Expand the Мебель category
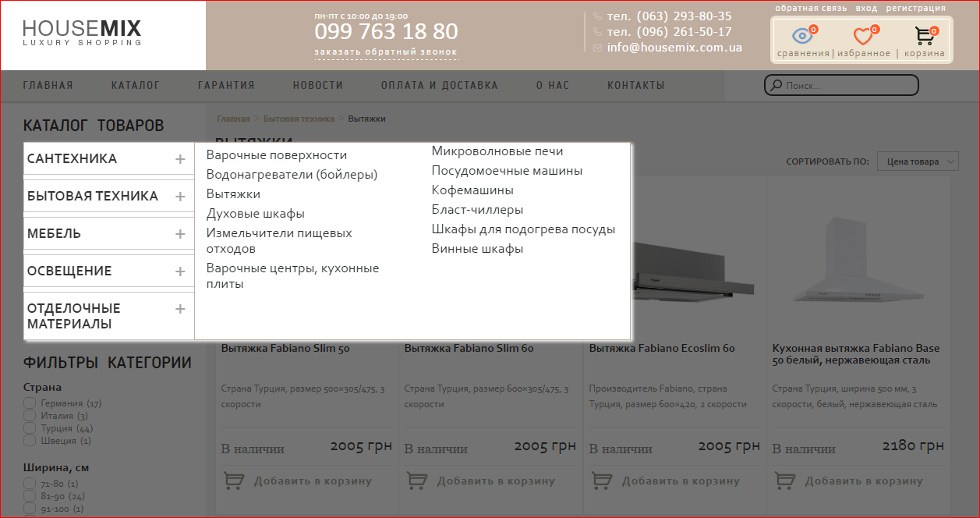This screenshot has height=518, width=980. point(180,234)
